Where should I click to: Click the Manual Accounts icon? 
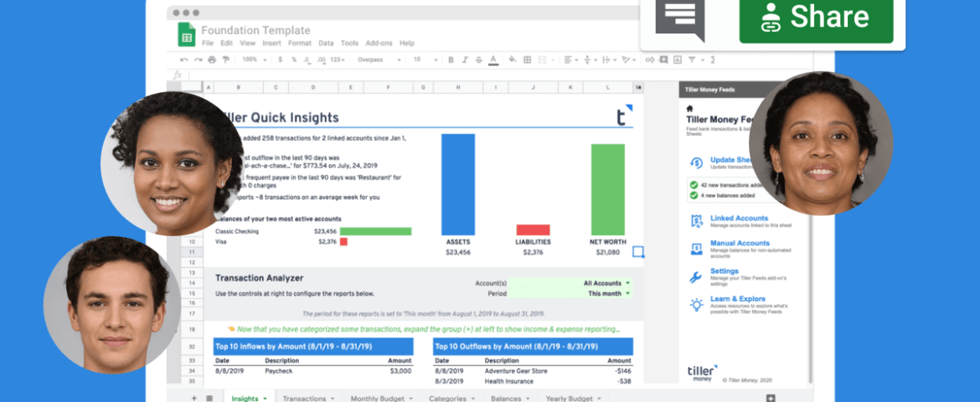696,248
